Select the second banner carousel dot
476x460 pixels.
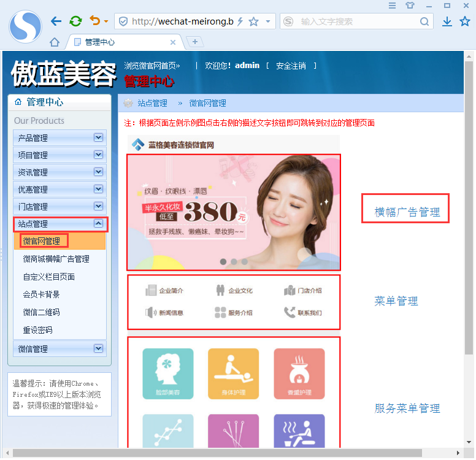click(234, 261)
